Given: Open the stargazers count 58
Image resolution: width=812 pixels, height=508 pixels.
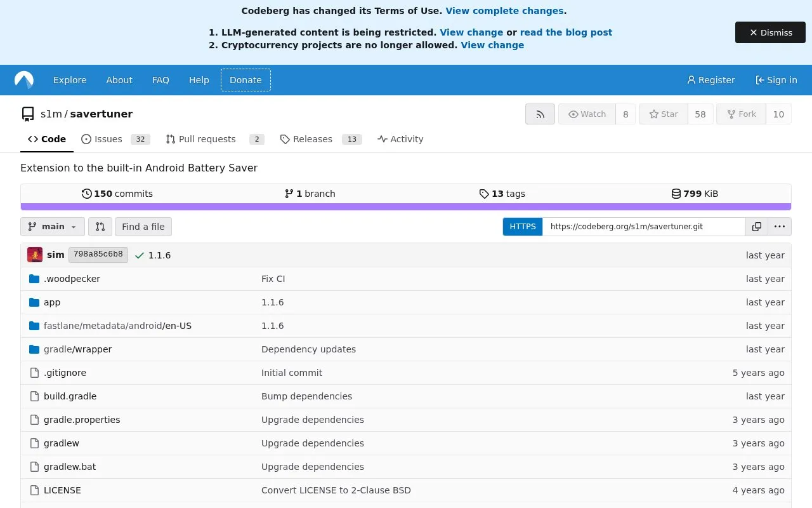Looking at the screenshot, I should coord(700,114).
